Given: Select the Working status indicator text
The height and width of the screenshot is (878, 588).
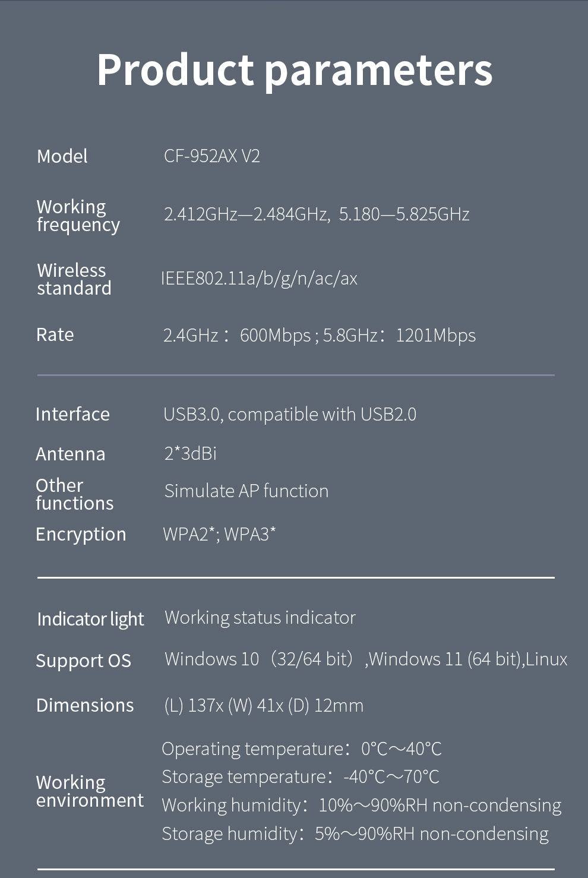Looking at the screenshot, I should [260, 618].
